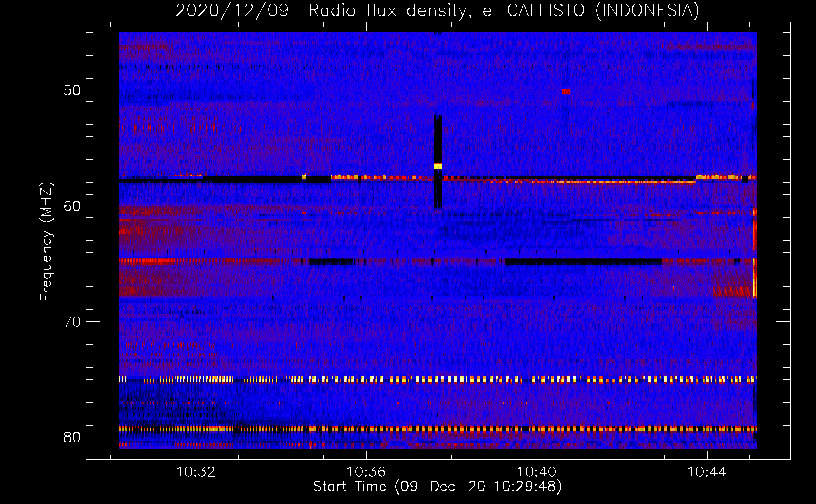Image resolution: width=816 pixels, height=504 pixels.
Task: Select the 'Frequency (MHZ)' y-axis label
Action: tap(46, 242)
